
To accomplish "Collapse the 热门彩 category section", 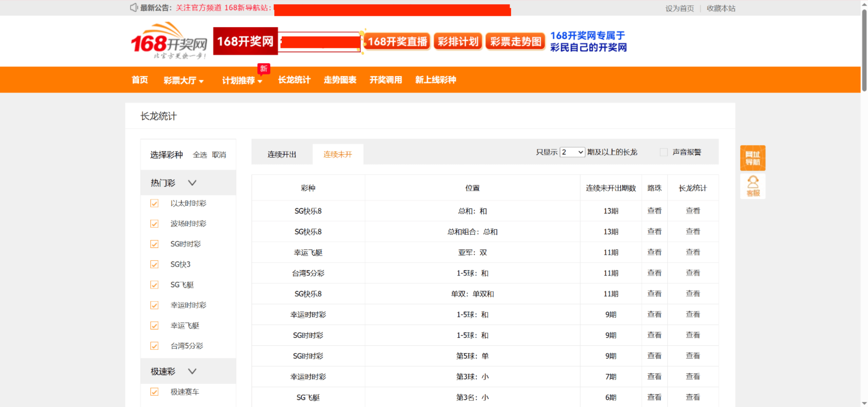I will (192, 183).
